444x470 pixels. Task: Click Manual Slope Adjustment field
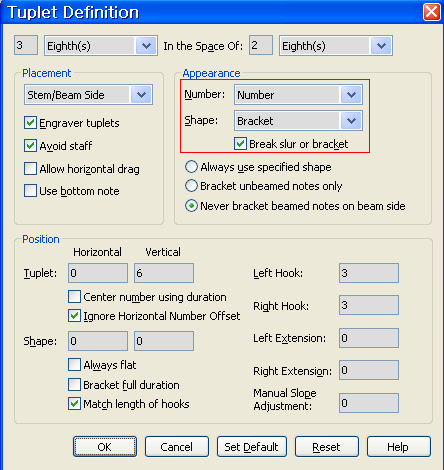(369, 403)
